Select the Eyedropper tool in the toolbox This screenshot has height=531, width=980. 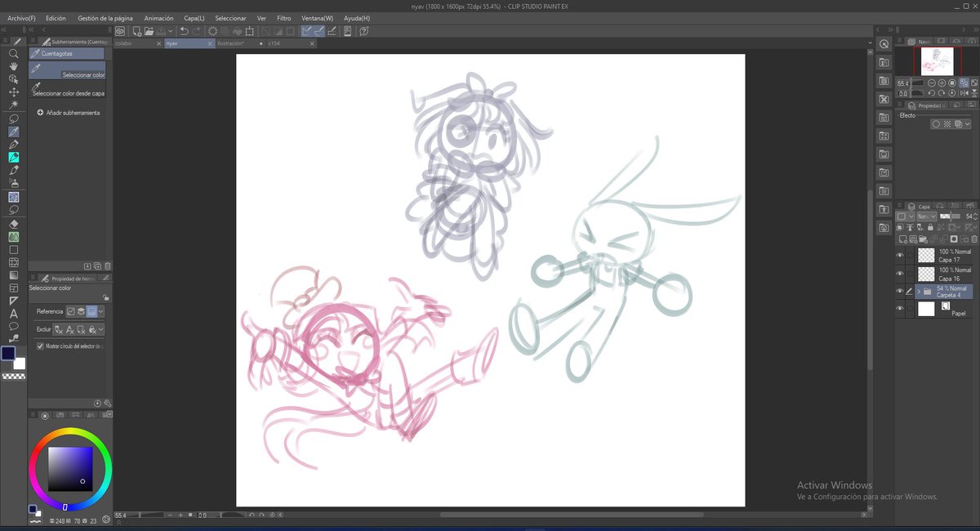coord(14,131)
